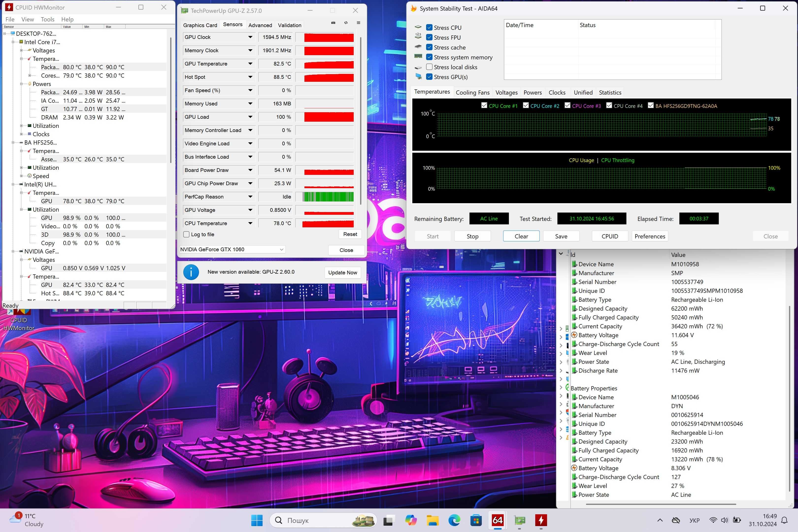Image resolution: width=798 pixels, height=532 pixels.
Task: Switch to GPU-Z Graphics Card tab
Action: pos(200,25)
